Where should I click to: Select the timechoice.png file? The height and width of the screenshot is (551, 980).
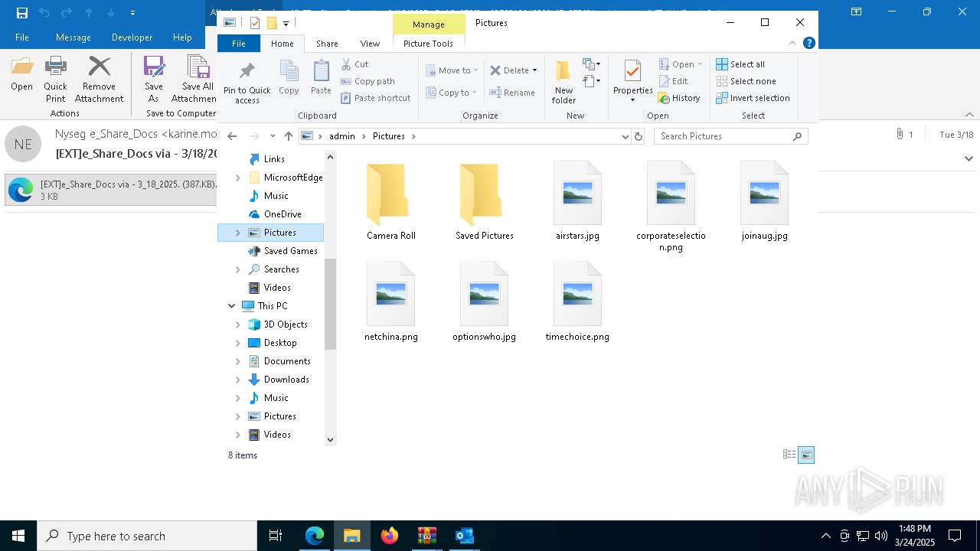pyautogui.click(x=577, y=302)
